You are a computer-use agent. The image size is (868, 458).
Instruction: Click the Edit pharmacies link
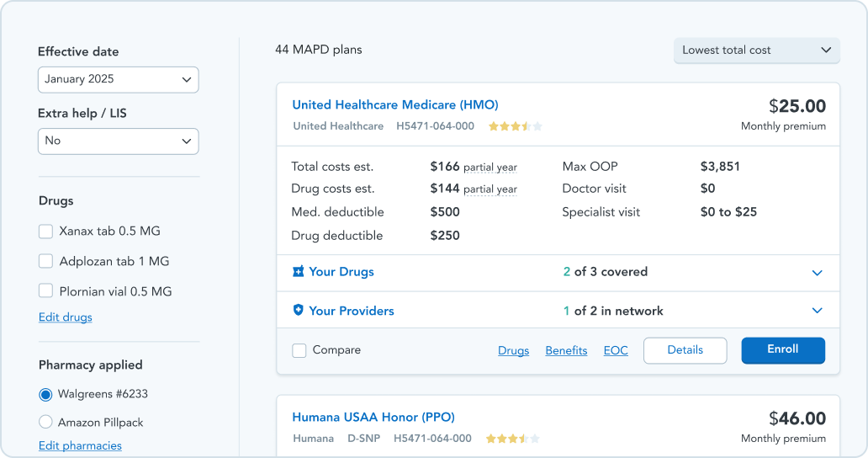click(80, 446)
